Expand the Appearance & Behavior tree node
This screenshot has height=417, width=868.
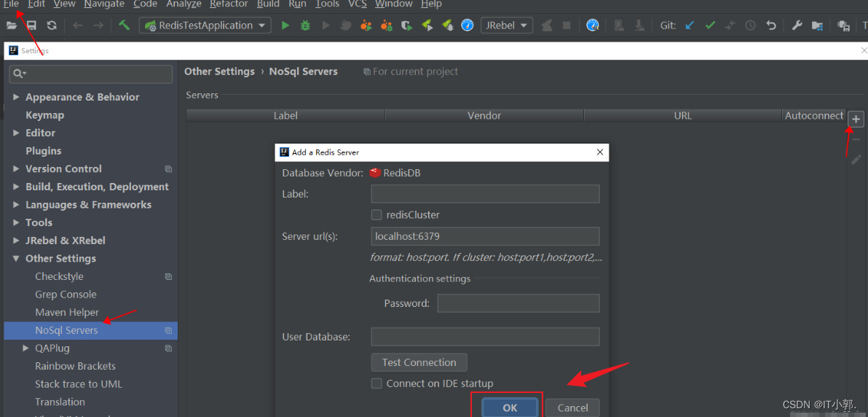click(16, 97)
